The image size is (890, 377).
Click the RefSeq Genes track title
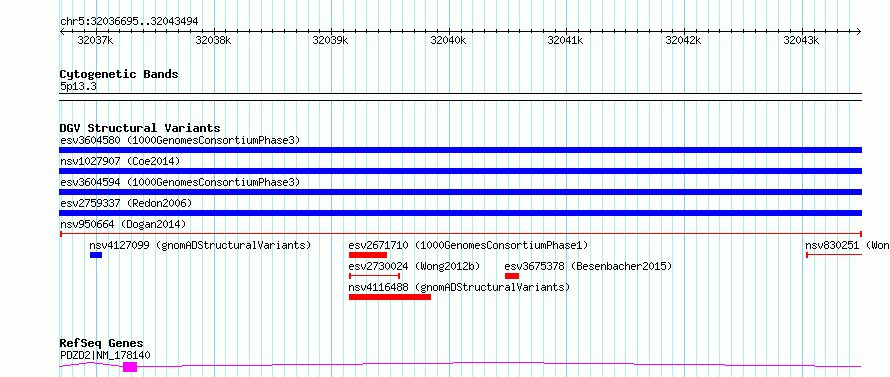(102, 344)
